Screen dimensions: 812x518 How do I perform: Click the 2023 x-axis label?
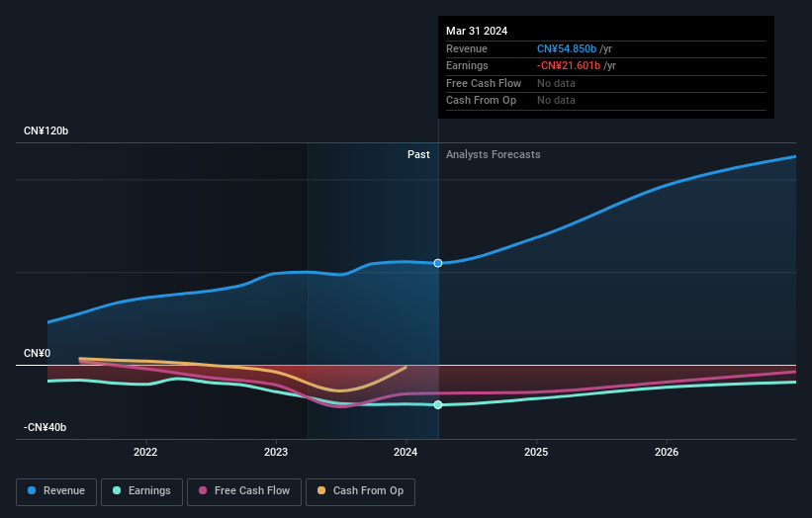(x=276, y=452)
